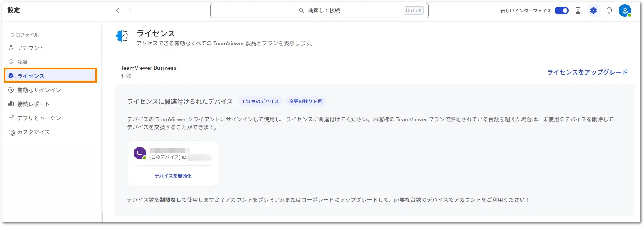The image size is (644, 226).
Task: Open the user profile avatar
Action: tap(625, 11)
